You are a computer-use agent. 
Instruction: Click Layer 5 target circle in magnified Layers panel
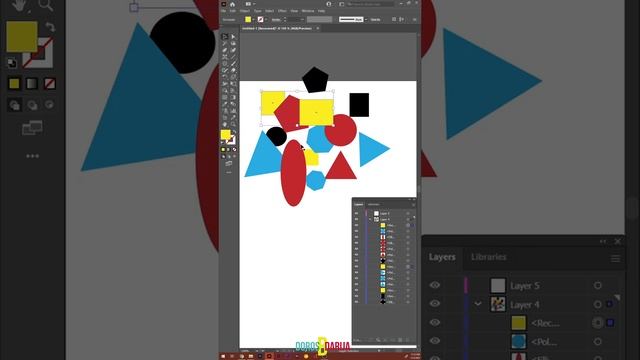598,285
